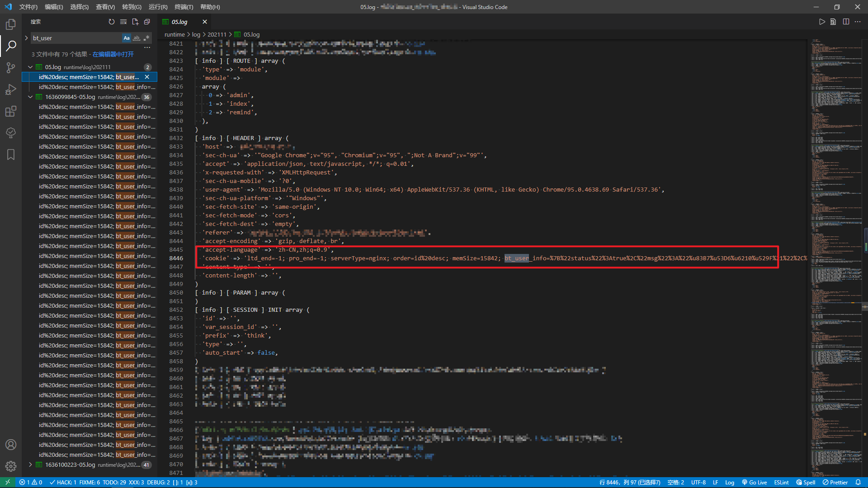Open the 202111 breadcrumb dropdown
The image size is (868, 488).
217,34
